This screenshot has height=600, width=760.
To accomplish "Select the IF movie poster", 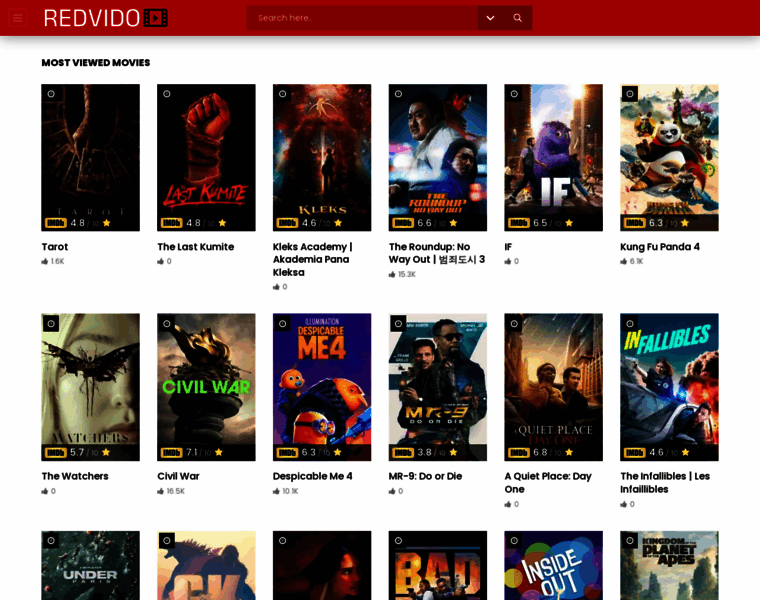I will pyautogui.click(x=554, y=158).
